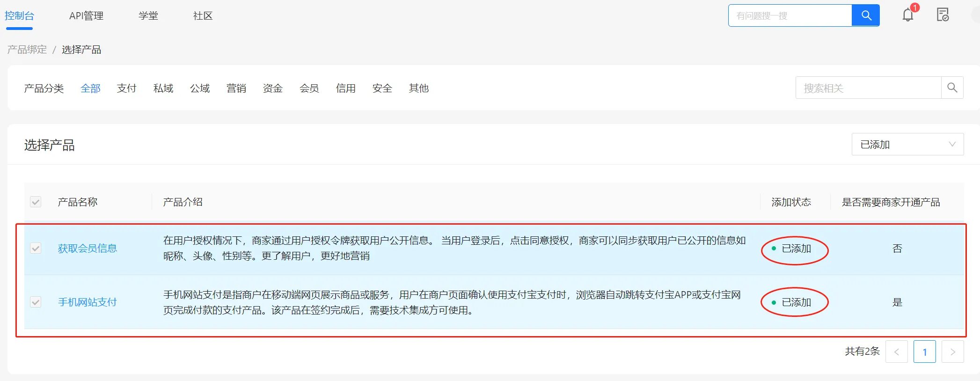This screenshot has height=381, width=980.
Task: Open the 学堂 tab
Action: click(x=148, y=16)
